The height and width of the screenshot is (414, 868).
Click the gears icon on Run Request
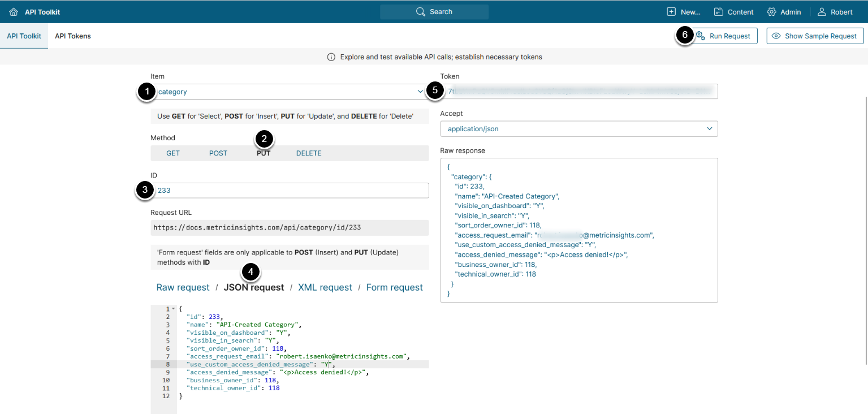click(701, 36)
